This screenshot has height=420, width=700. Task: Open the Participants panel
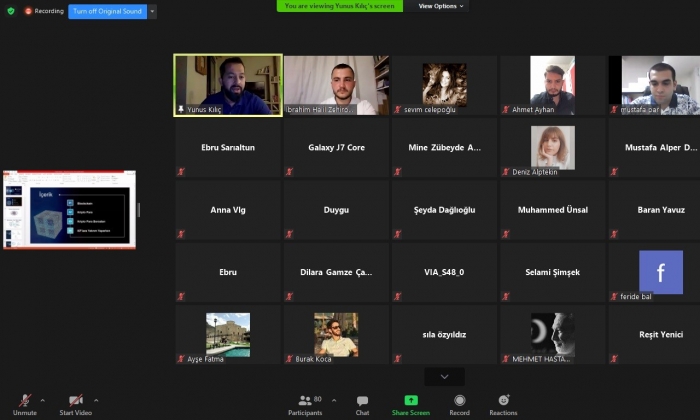point(304,400)
